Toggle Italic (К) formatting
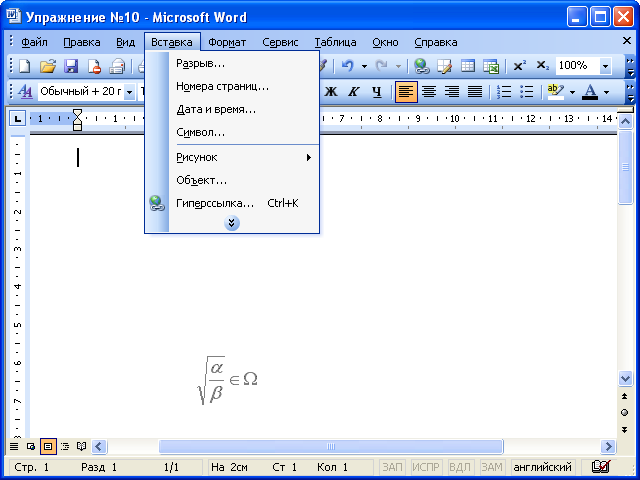Screen dimensions: 640x480 [353, 91]
